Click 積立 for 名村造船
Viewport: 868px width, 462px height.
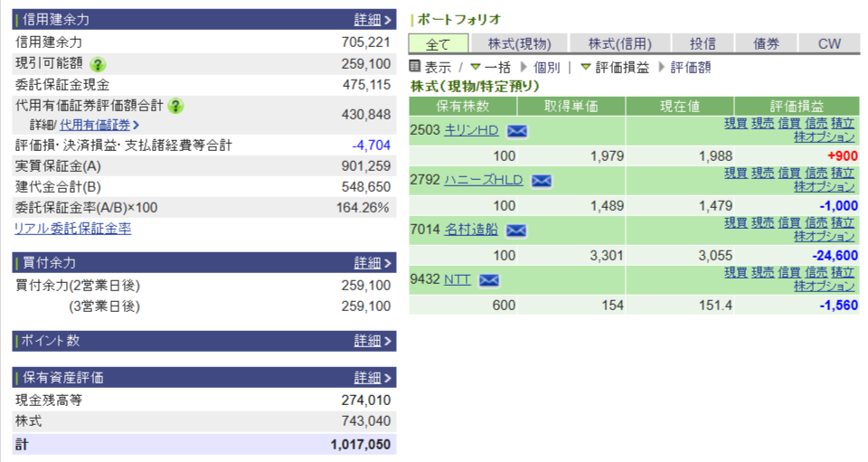coord(843,223)
